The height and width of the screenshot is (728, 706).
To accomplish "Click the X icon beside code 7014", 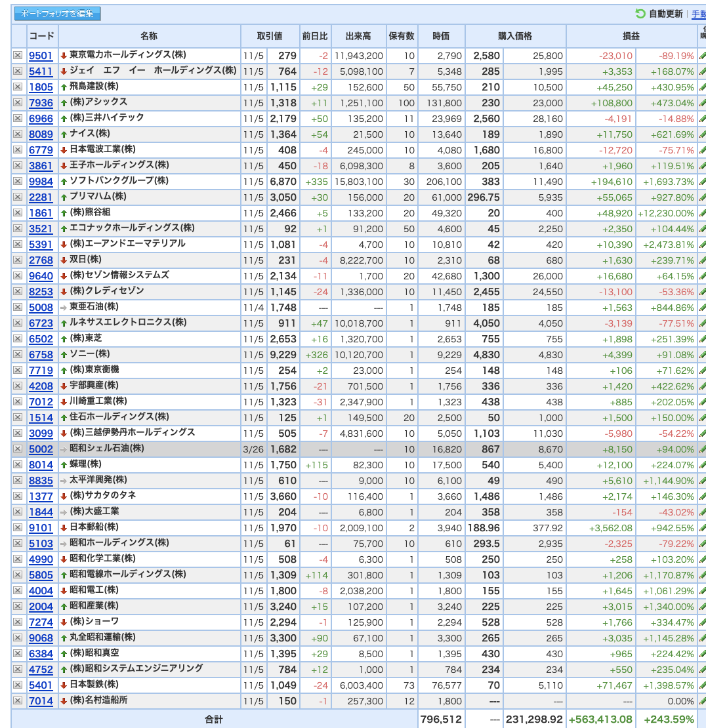I will click(18, 700).
